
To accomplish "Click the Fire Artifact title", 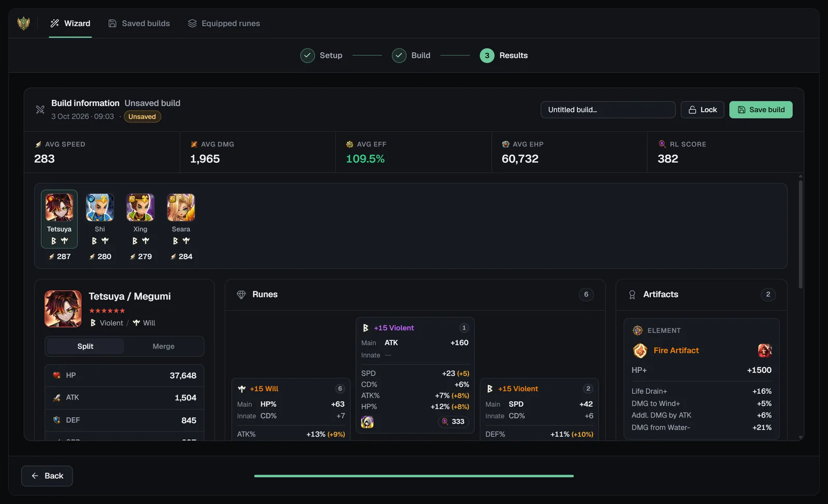I will 676,350.
